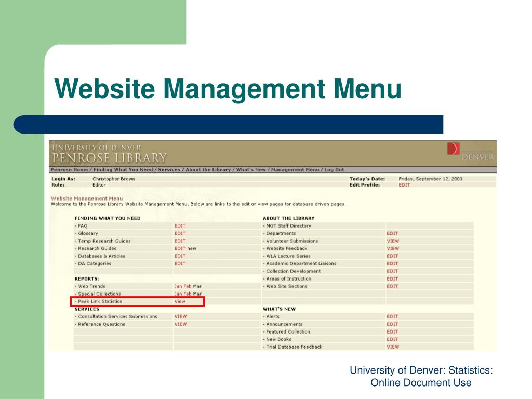Open Jan report for Web Trends
Screen dimensions: 532x399
click(x=178, y=286)
